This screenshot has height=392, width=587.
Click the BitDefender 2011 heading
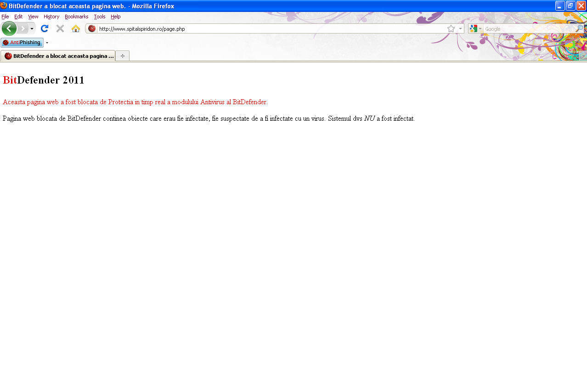44,80
